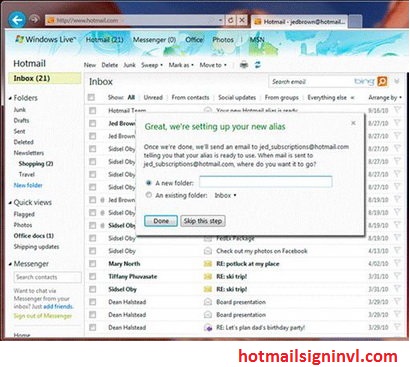Open Photos in top navigation
The image size is (410, 367).
pos(223,40)
